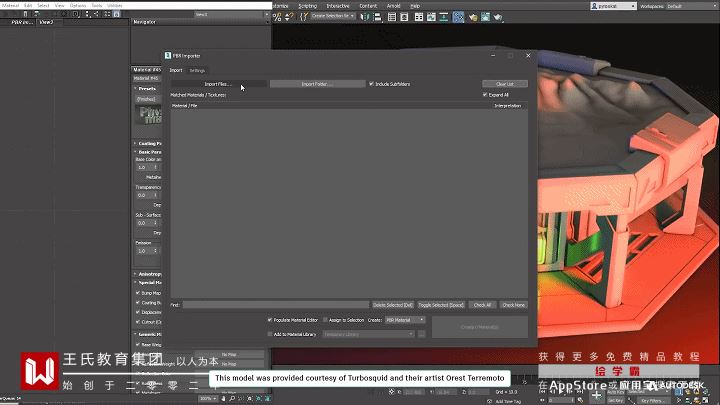Switch to Settings tab in PBR Importer
Image resolution: width=720 pixels, height=405 pixels.
point(197,70)
